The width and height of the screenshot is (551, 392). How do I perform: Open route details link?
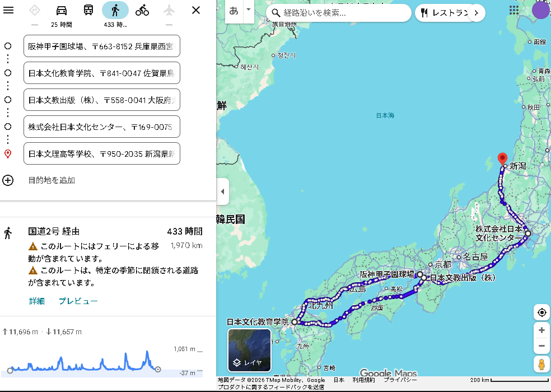[37, 301]
